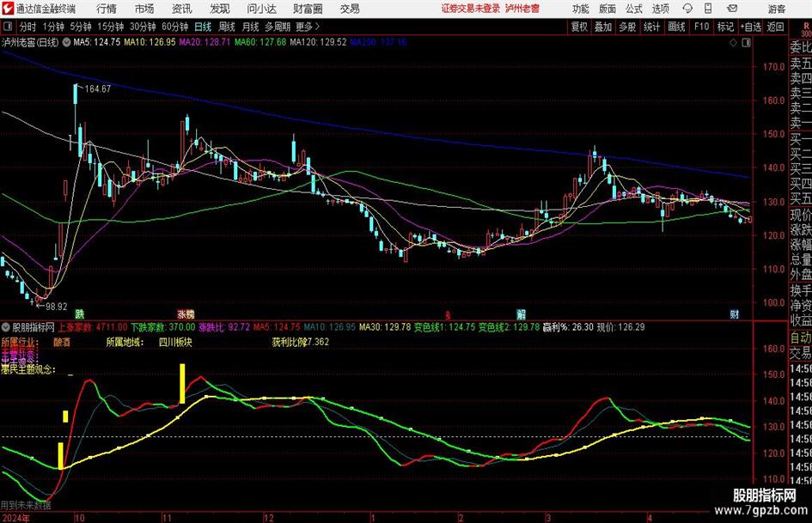
Task: Switch to 周线 weekly tab
Action: [x=227, y=27]
